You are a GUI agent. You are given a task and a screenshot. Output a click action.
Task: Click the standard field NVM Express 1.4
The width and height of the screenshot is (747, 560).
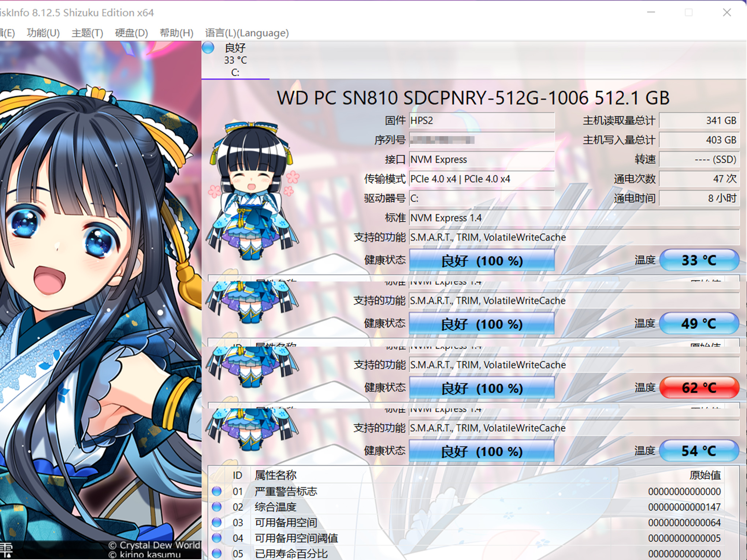click(x=574, y=218)
